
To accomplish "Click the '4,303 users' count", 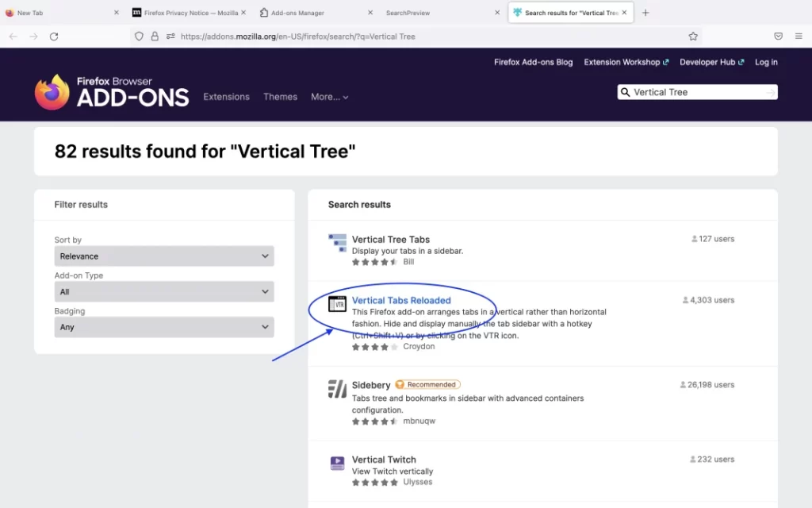I will [708, 300].
